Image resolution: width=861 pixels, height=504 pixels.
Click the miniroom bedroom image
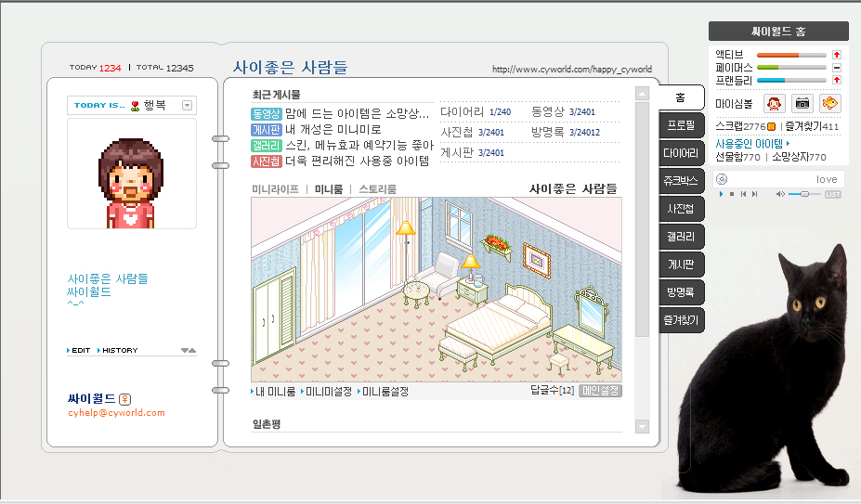[437, 290]
